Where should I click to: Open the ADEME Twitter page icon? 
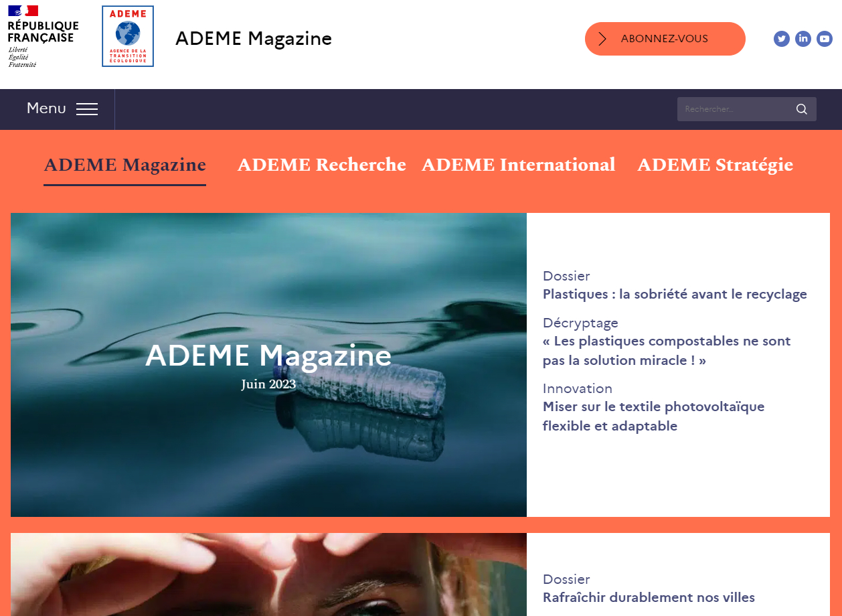[x=782, y=39]
